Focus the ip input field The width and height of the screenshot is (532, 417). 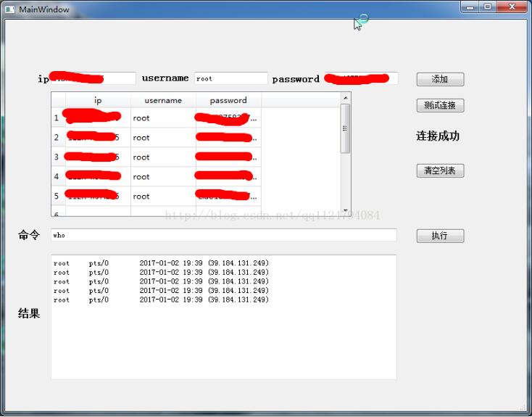92,78
